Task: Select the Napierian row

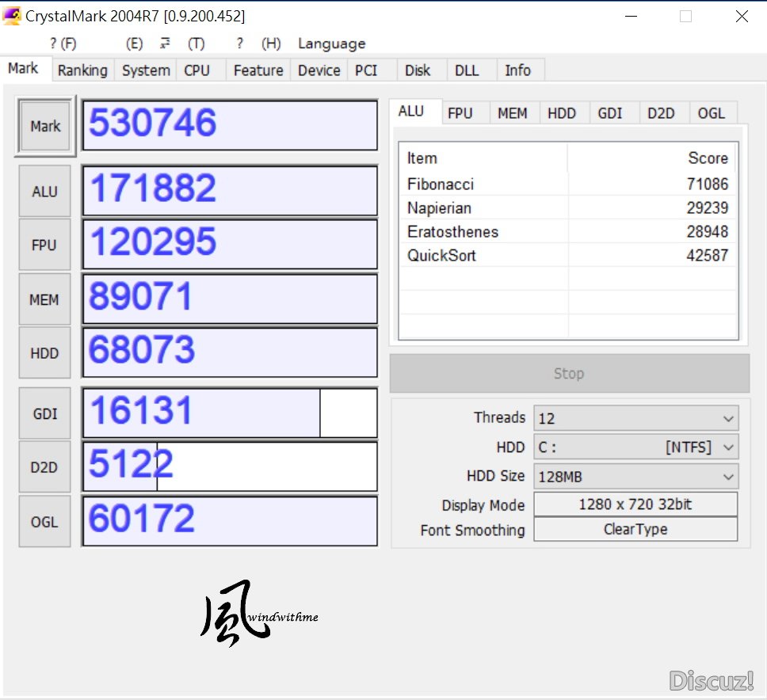Action: point(568,207)
